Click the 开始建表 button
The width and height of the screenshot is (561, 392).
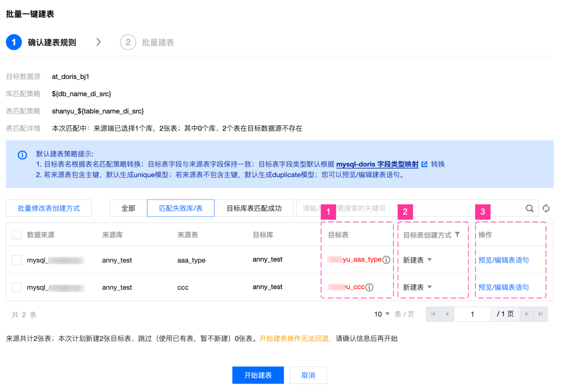tap(258, 375)
